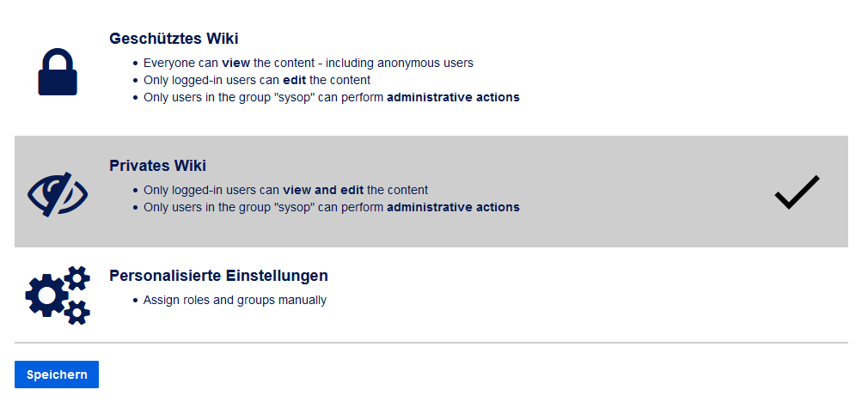Click the gears icon for custom settings
This screenshot has width=868, height=408.
58,295
